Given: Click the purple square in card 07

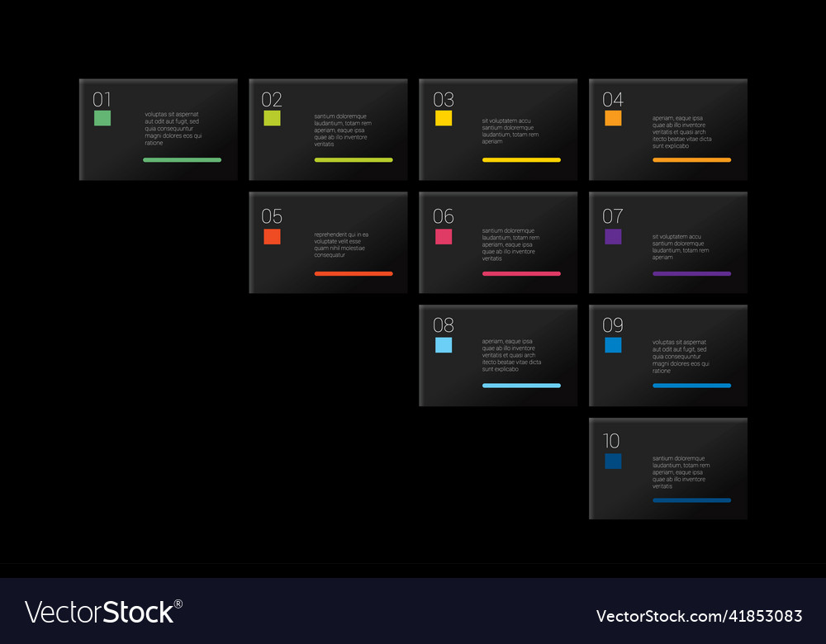Looking at the screenshot, I should click(613, 237).
